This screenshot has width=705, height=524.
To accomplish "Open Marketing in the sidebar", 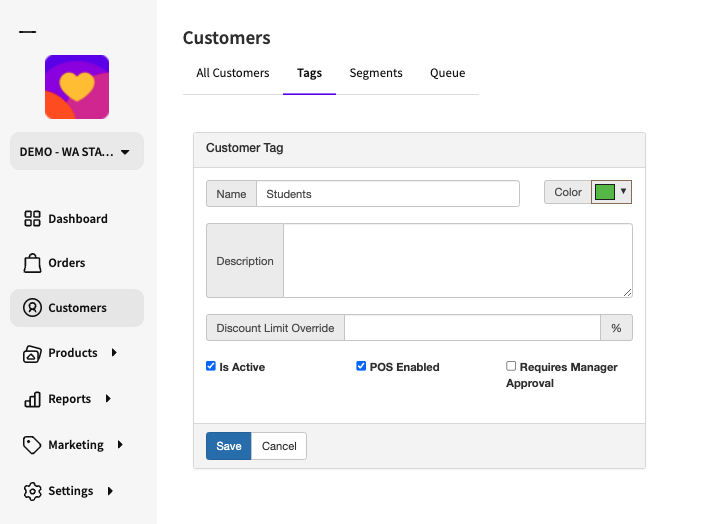I will point(77,445).
